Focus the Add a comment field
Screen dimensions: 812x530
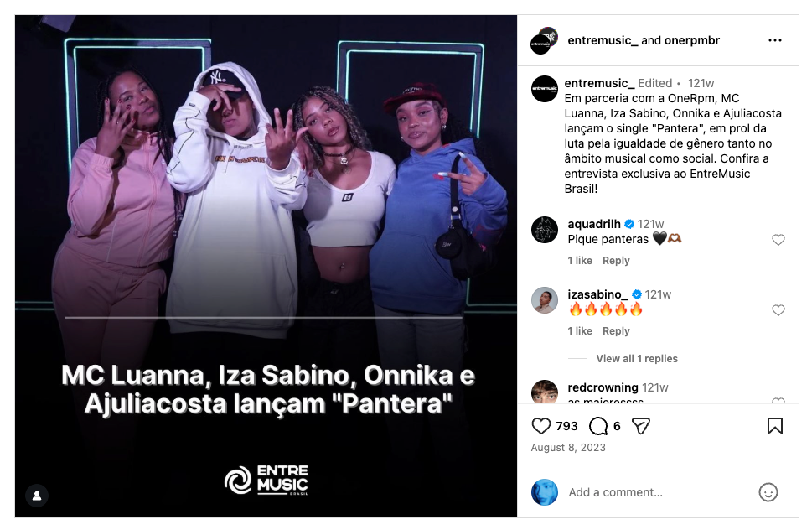click(x=658, y=492)
